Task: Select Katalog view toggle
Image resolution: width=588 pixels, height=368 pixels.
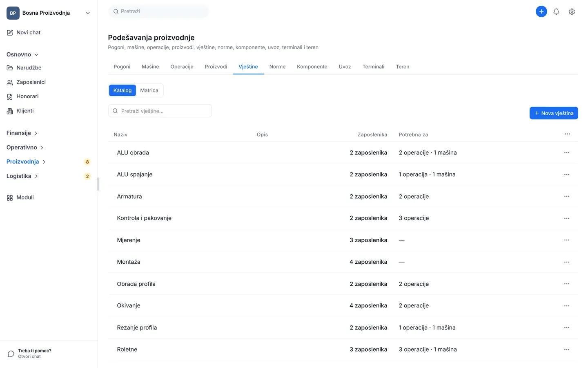Action: [x=122, y=90]
